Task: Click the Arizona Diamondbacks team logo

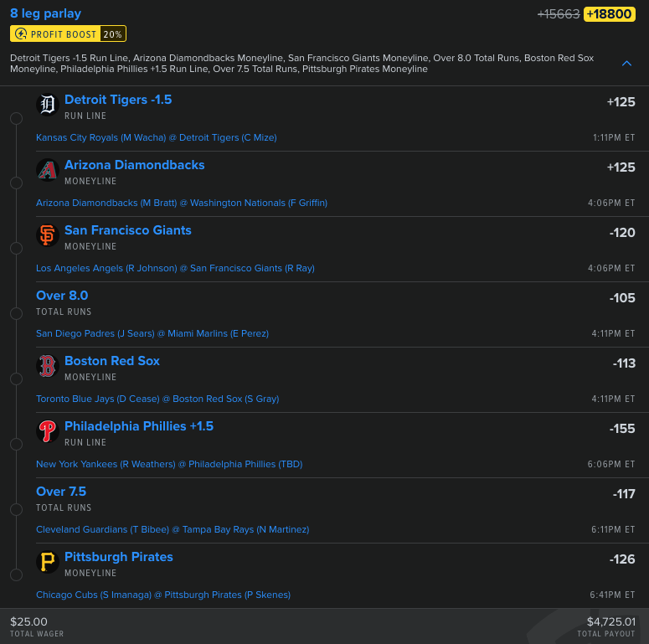Action: 47,170
